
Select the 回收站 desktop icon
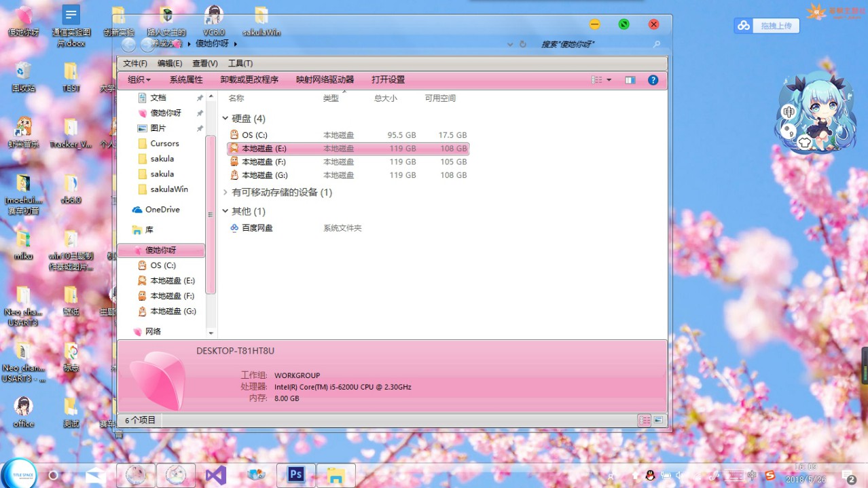(23, 77)
